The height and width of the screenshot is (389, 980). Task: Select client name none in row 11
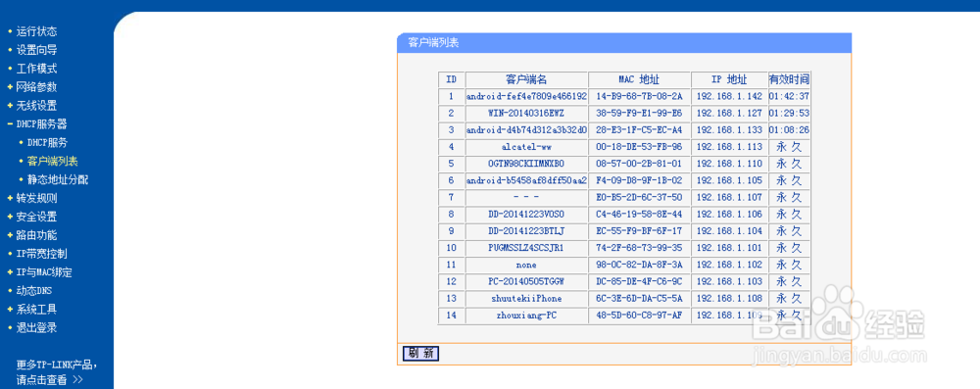pos(526,266)
